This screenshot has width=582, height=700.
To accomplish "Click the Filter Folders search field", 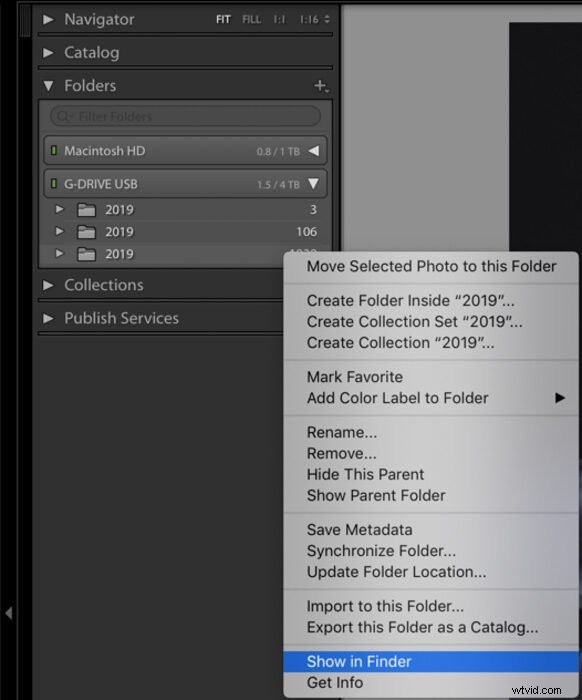I will [x=185, y=116].
